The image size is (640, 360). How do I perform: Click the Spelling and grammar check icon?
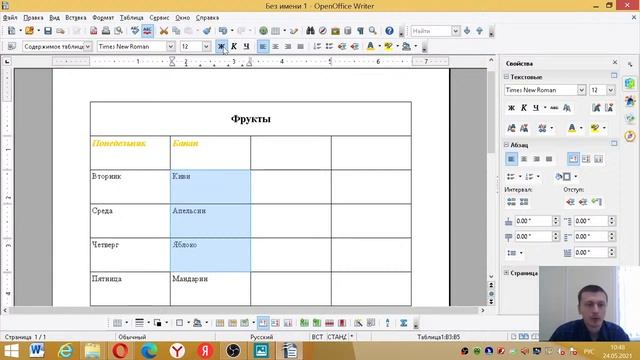(135, 31)
